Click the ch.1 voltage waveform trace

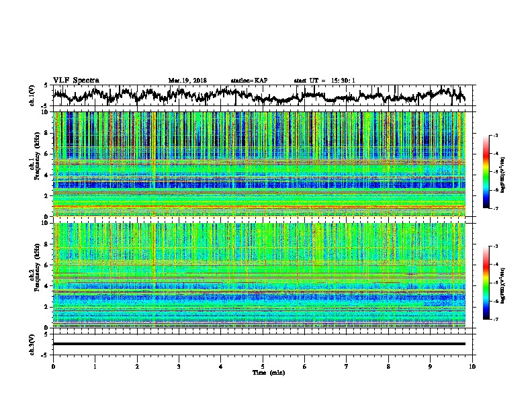259,95
